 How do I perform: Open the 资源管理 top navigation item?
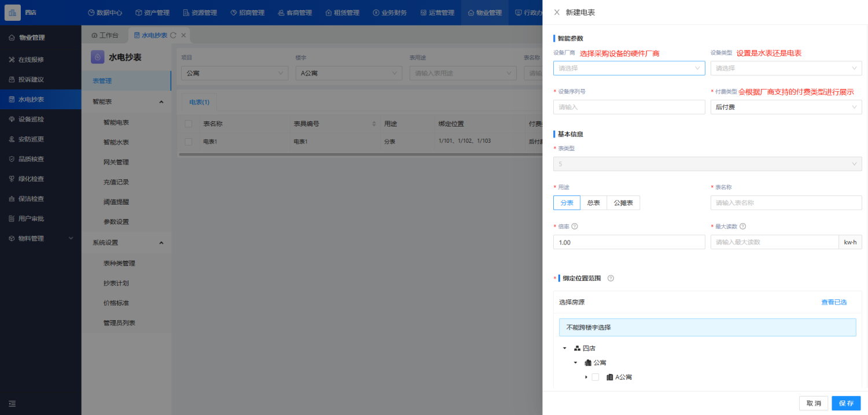point(200,13)
